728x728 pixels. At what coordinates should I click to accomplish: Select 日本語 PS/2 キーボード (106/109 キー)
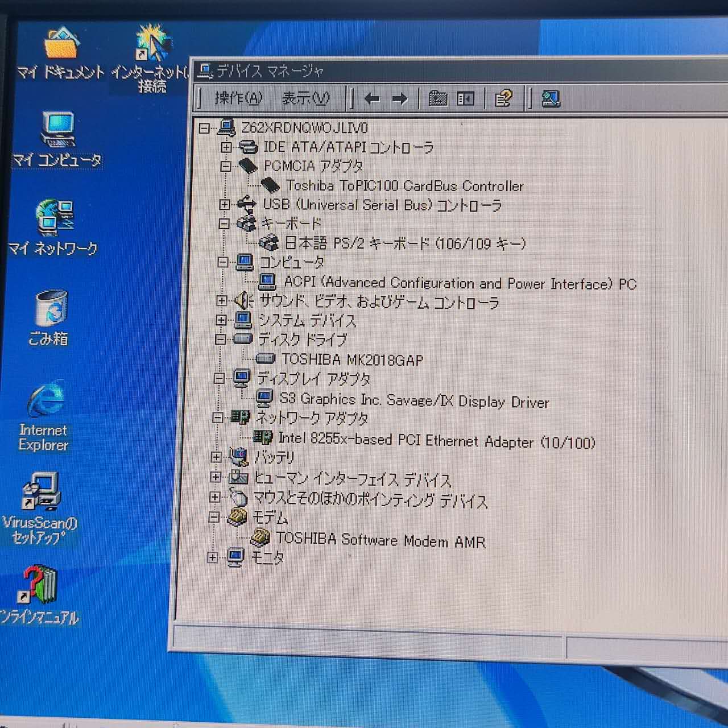tap(405, 243)
